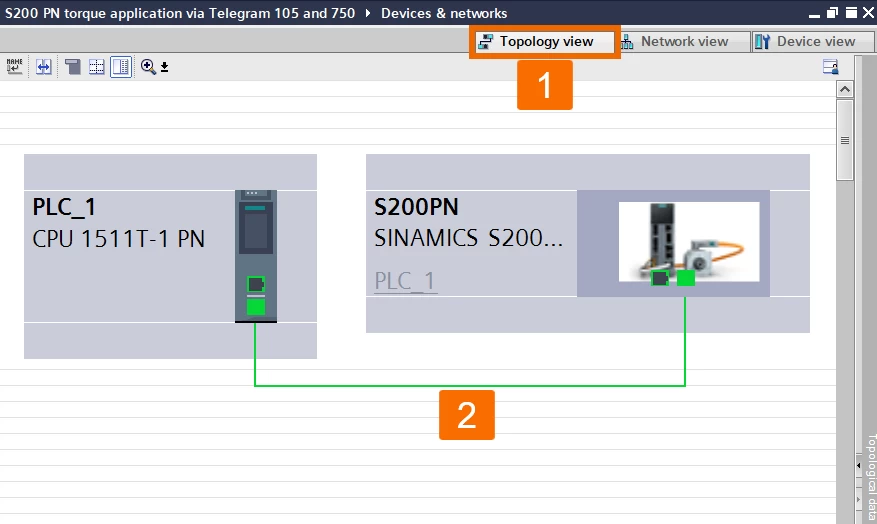
Task: Click the page break display icon
Action: coord(72,67)
